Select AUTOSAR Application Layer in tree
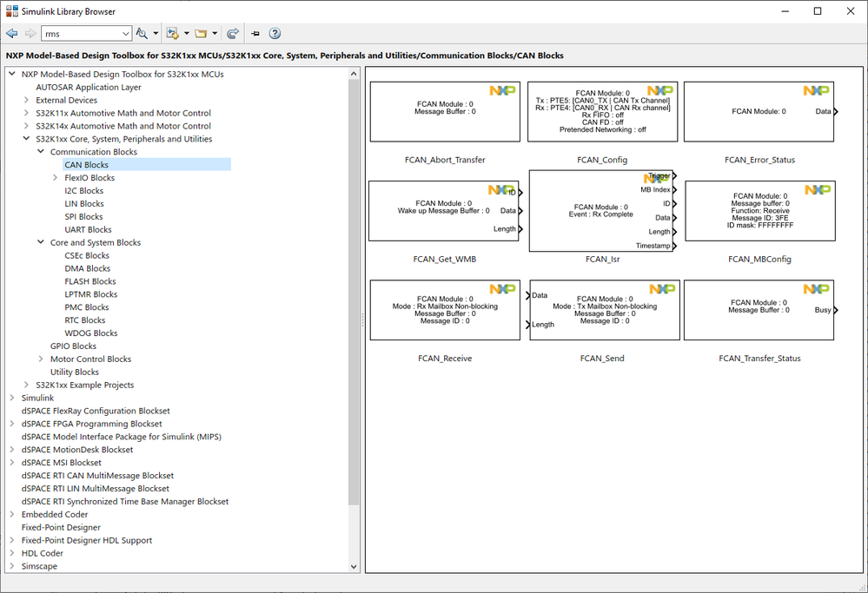The width and height of the screenshot is (868, 593). [x=89, y=88]
